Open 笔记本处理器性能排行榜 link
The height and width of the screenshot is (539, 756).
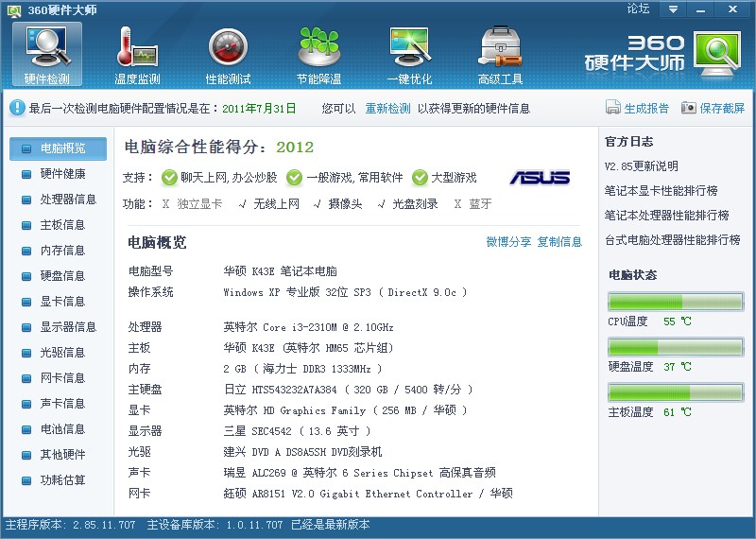click(x=667, y=216)
